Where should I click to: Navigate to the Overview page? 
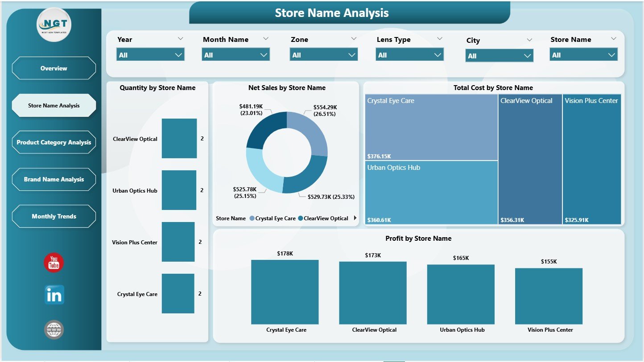click(x=54, y=68)
